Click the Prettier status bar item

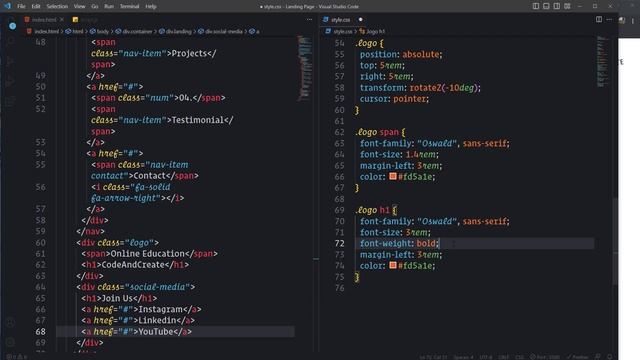click(x=577, y=357)
